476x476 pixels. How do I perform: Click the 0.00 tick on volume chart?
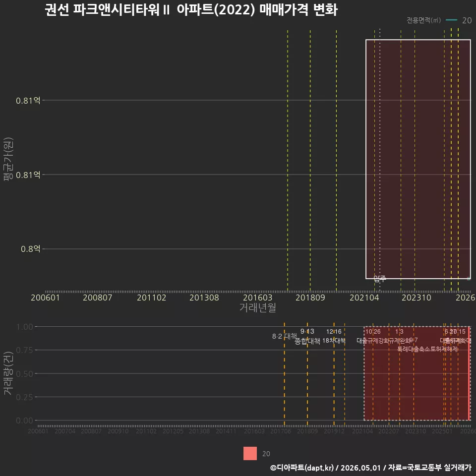[25, 420]
